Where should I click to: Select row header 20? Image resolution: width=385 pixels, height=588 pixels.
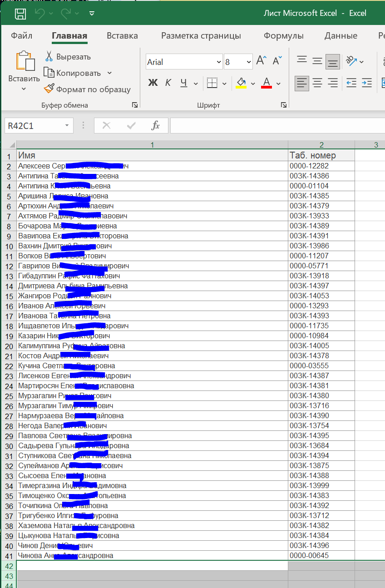(9, 346)
